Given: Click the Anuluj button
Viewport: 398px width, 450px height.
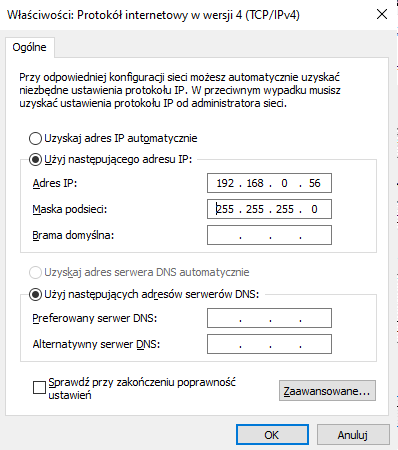Looking at the screenshot, I should click(x=353, y=435).
